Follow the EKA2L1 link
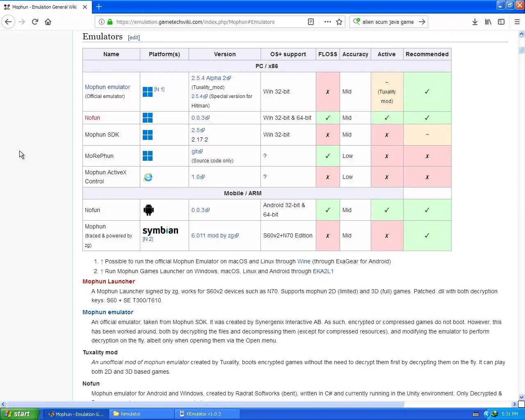The width and height of the screenshot is (525, 420). point(323,271)
